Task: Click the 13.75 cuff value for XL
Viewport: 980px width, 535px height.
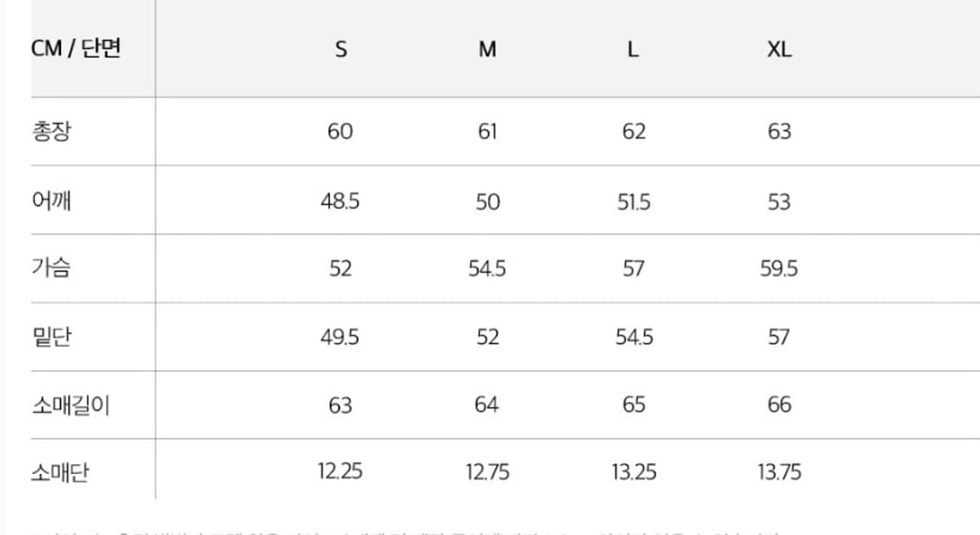Action: point(779,473)
